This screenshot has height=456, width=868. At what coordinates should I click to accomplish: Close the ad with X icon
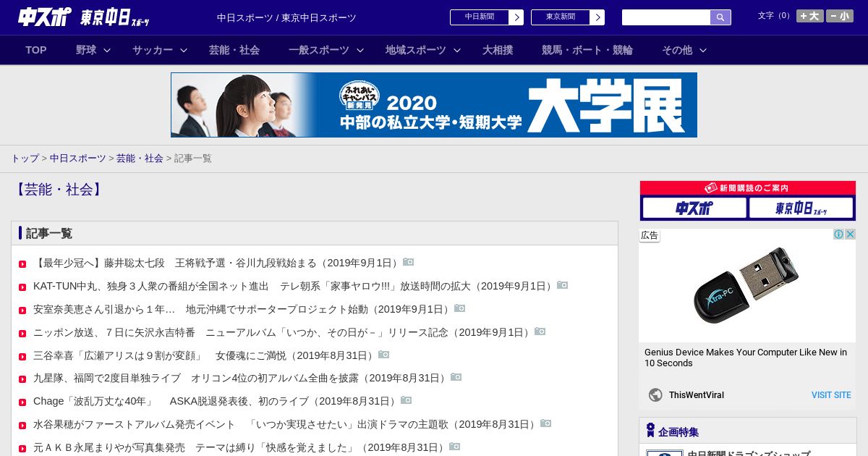point(851,235)
